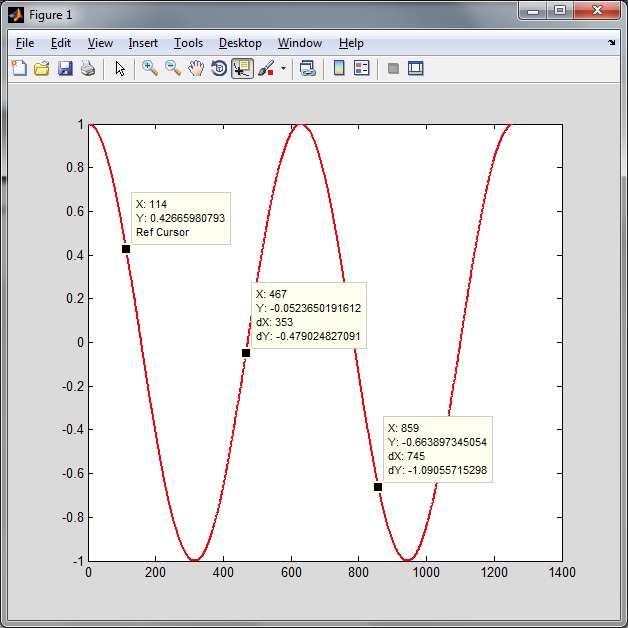
Task: Select the Rotate 3D tool
Action: (219, 68)
